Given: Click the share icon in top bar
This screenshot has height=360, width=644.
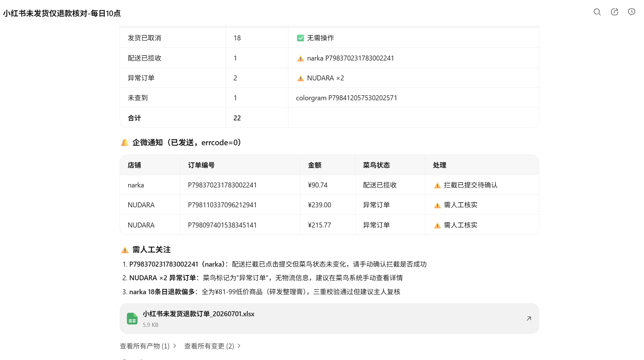Looking at the screenshot, I should click(614, 12).
